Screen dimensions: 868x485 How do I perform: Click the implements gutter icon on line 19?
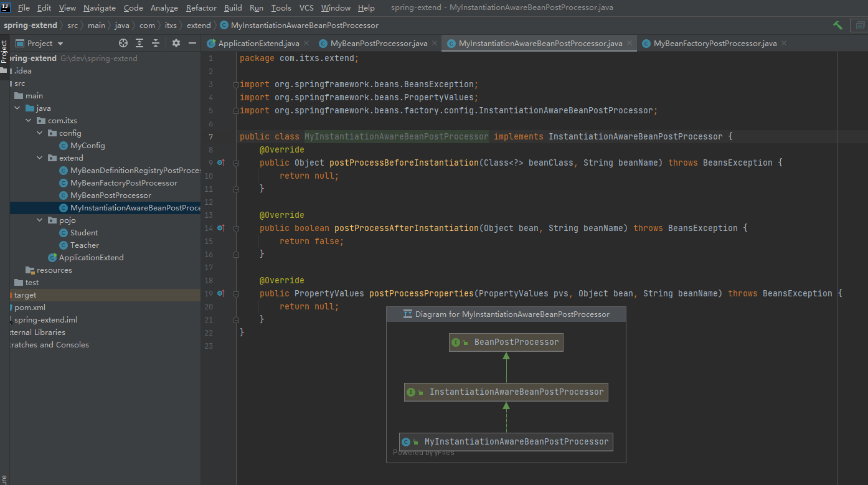[x=220, y=293]
